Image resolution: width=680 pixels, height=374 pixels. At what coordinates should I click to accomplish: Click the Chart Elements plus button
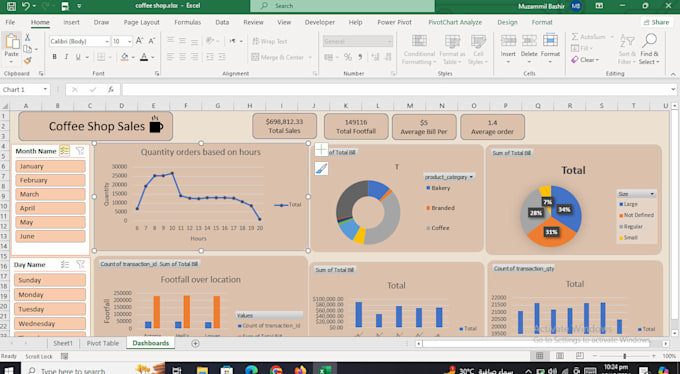[321, 150]
